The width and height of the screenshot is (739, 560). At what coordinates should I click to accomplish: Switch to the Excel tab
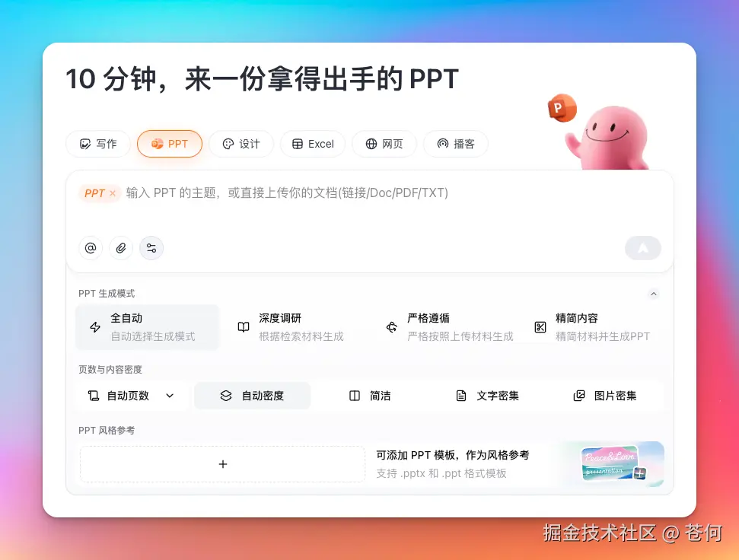[x=312, y=144]
